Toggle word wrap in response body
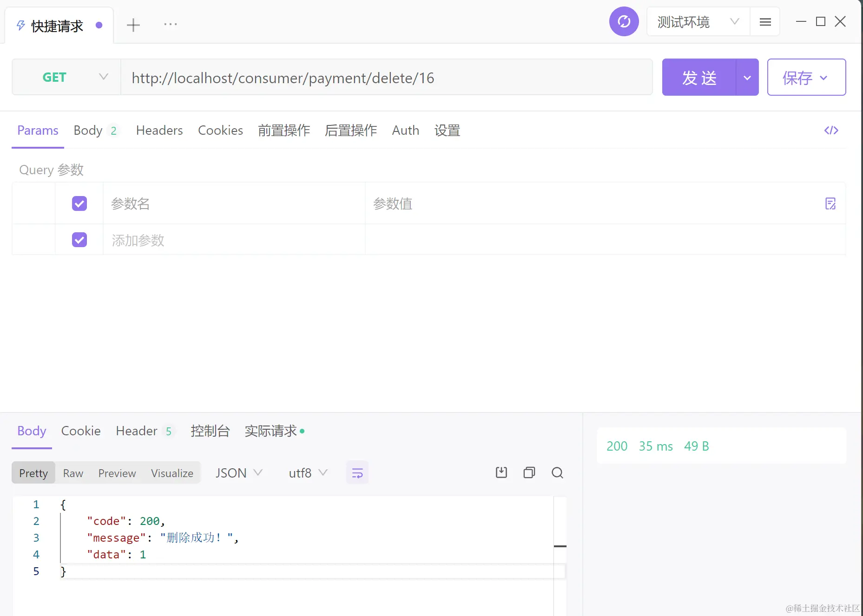The image size is (863, 616). coord(357,473)
